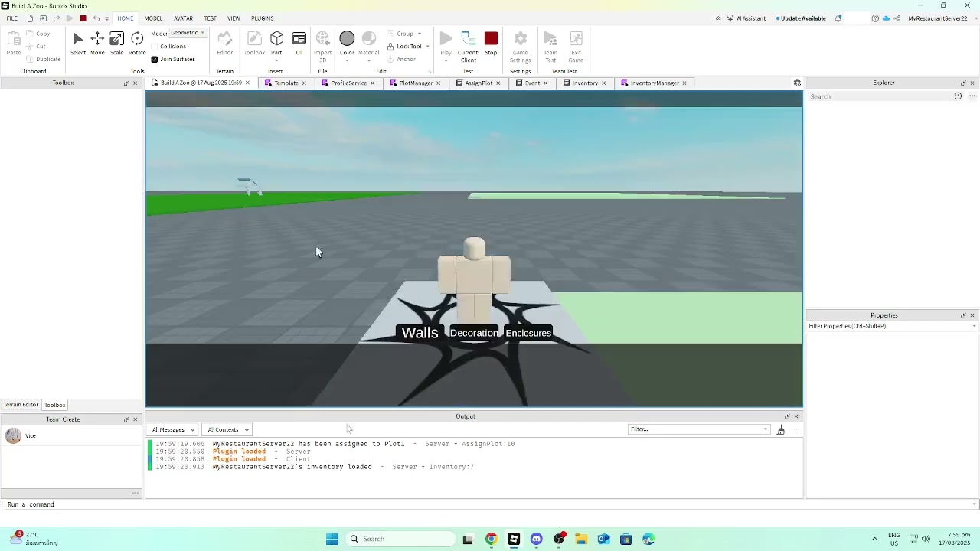The image size is (980, 551).
Task: Click the Walls button in game viewport
Action: tap(420, 333)
